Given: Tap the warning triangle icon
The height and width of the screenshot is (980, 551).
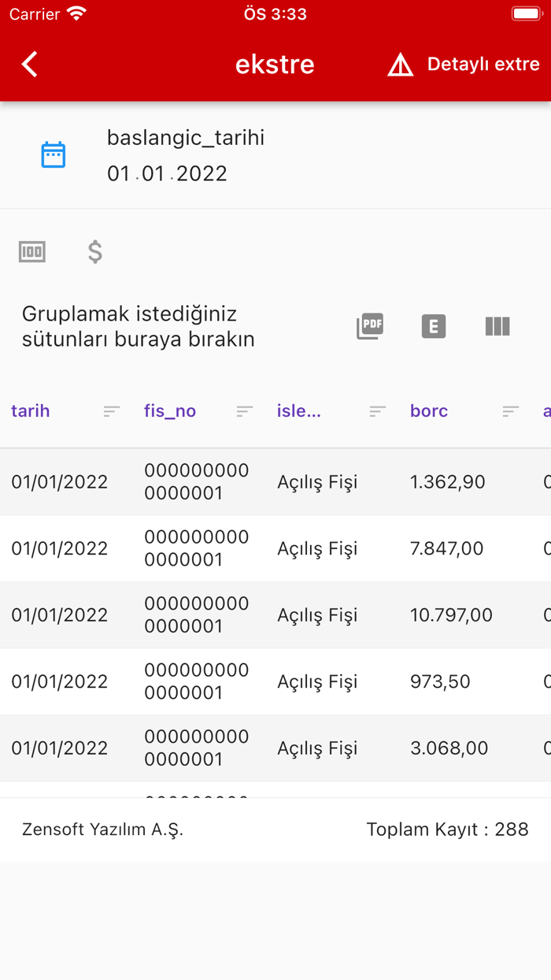Looking at the screenshot, I should [401, 65].
